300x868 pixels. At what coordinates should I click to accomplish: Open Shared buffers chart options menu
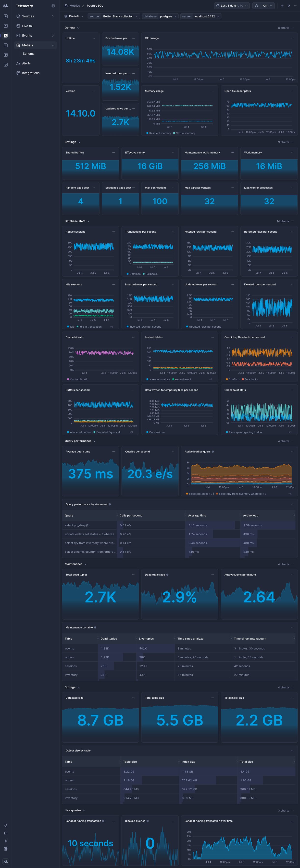click(113, 153)
